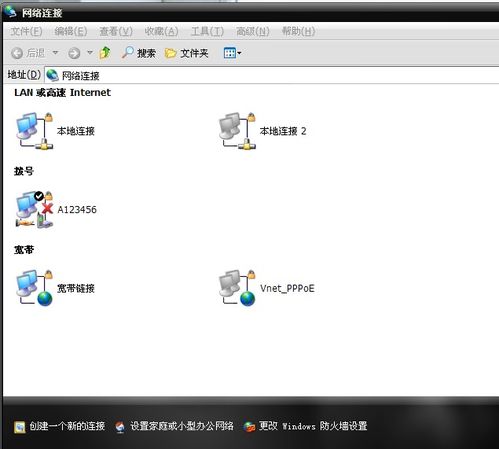Click the 本地连接 label text
499x449 pixels.
click(76, 131)
